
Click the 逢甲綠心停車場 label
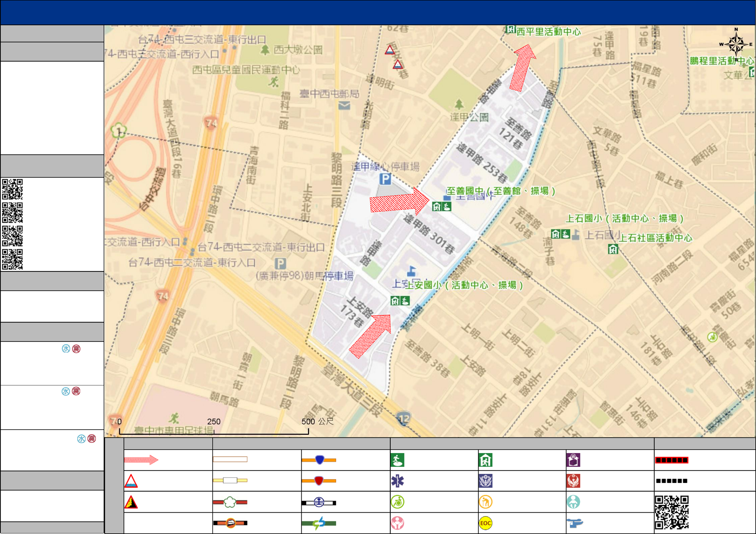[385, 167]
